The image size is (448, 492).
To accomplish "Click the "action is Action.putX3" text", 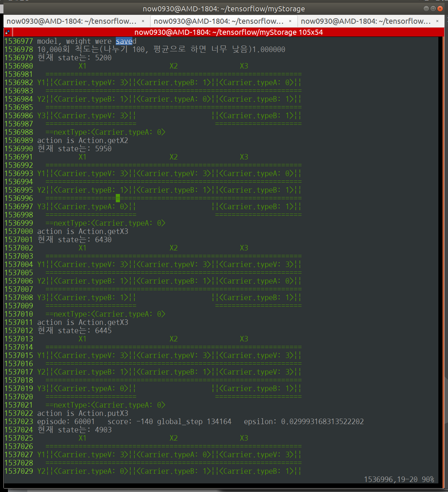I will pyautogui.click(x=82, y=413).
